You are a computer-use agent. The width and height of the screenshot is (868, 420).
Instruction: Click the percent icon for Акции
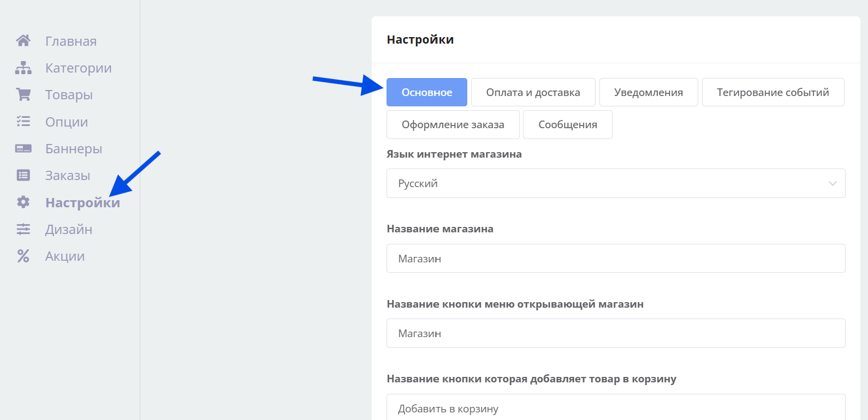coord(23,256)
